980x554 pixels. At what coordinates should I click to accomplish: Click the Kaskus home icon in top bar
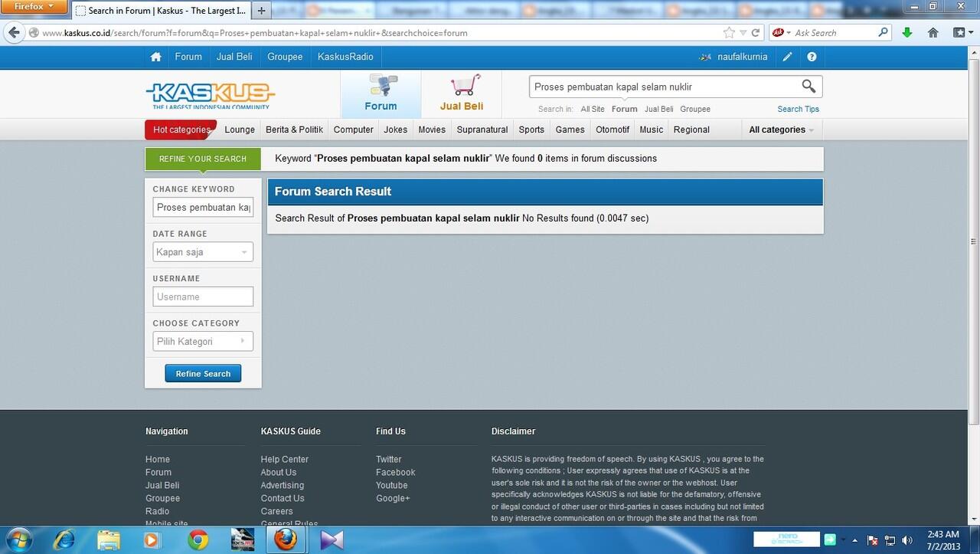coord(156,57)
